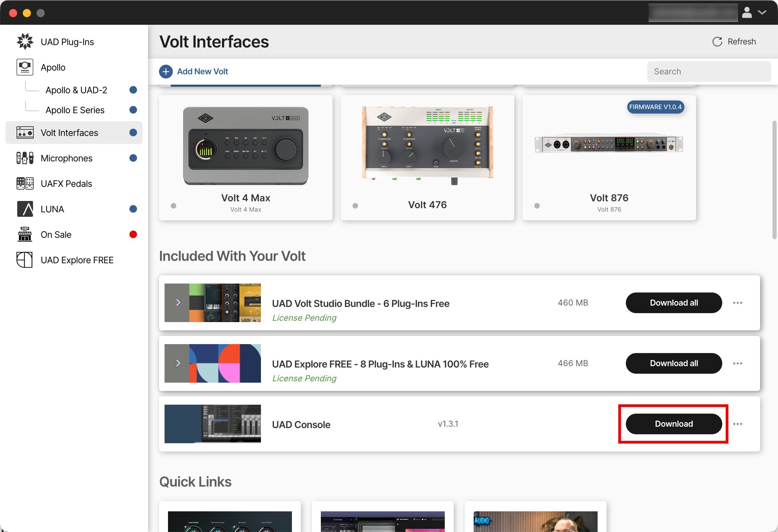The width and height of the screenshot is (778, 532).
Task: Click the Add New Volt link
Action: coord(202,72)
